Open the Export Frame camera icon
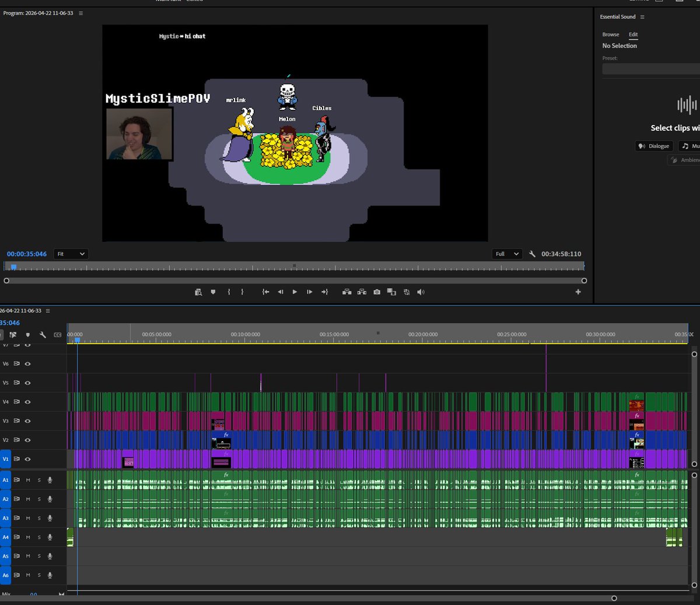This screenshot has width=700, height=605. (x=377, y=292)
